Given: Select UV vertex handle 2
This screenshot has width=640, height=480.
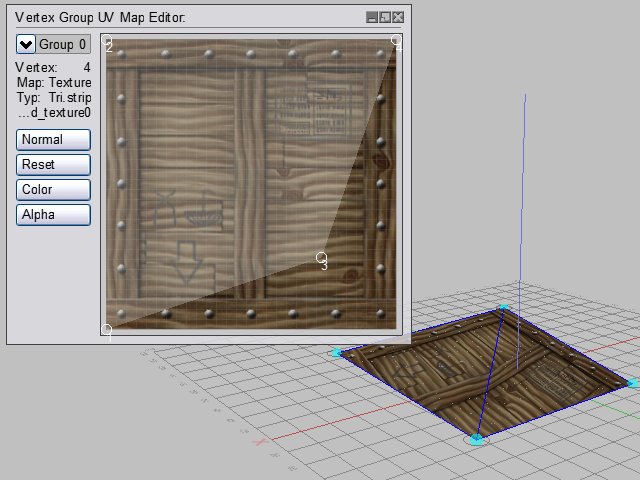Looking at the screenshot, I should click(x=107, y=41).
